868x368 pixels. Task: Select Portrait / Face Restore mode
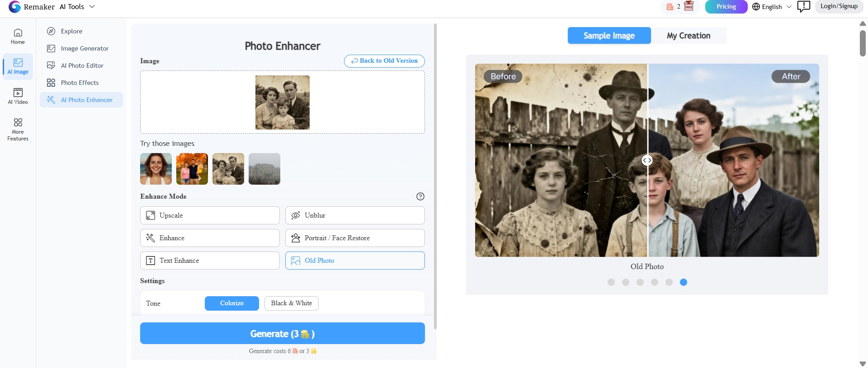tap(355, 238)
